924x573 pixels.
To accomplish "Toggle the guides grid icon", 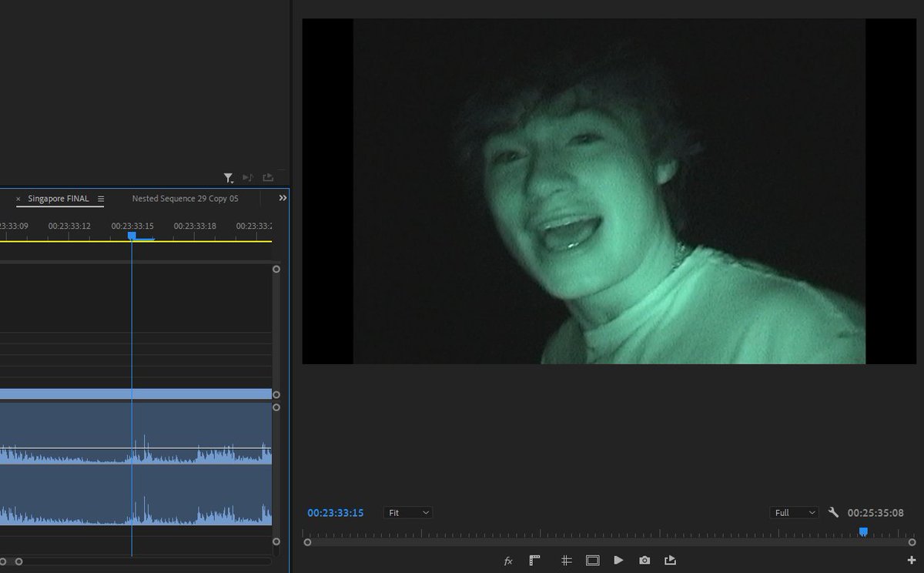I will click(566, 561).
